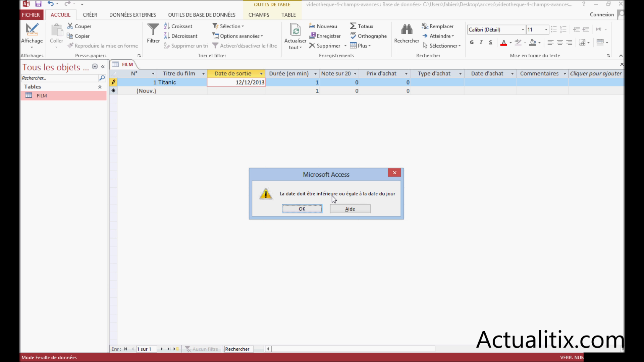Collapse the Tables group chevron
This screenshot has width=644, height=362.
point(100,87)
